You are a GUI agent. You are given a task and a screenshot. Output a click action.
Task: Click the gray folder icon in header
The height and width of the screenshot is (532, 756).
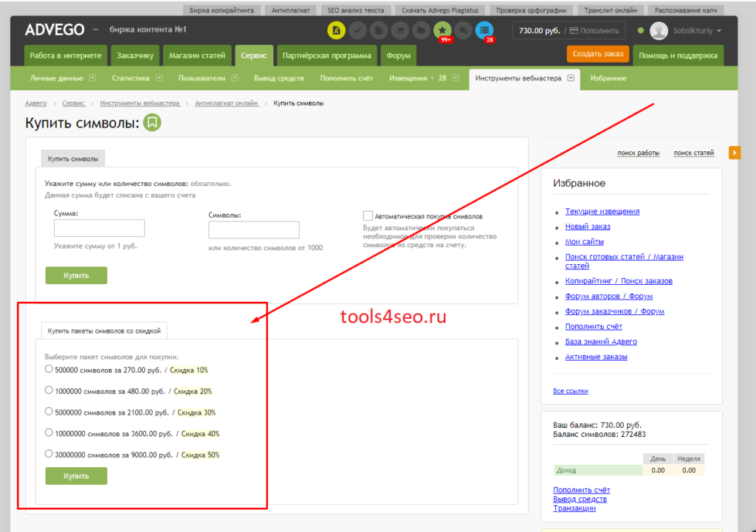pos(421,30)
